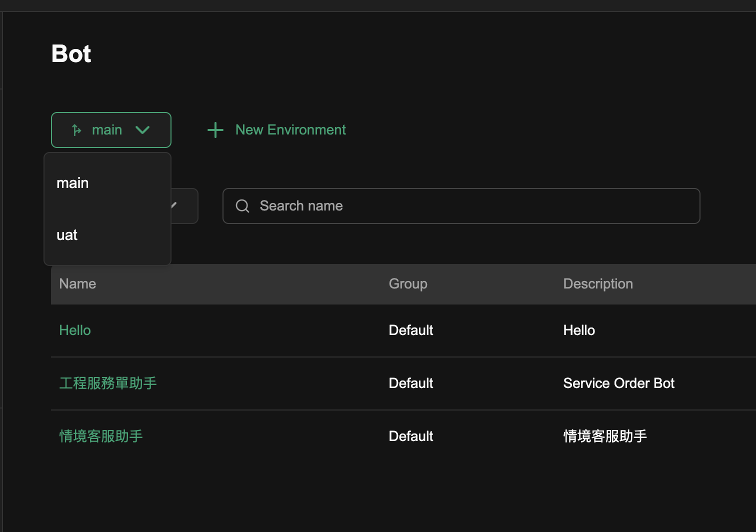This screenshot has width=756, height=532.
Task: Switch to the 'uat' environment option
Action: 67,235
